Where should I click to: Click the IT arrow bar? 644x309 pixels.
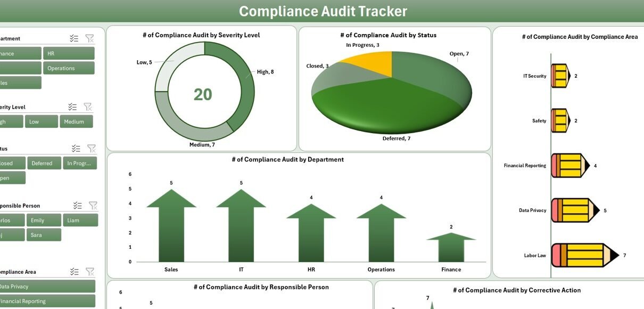(x=241, y=225)
